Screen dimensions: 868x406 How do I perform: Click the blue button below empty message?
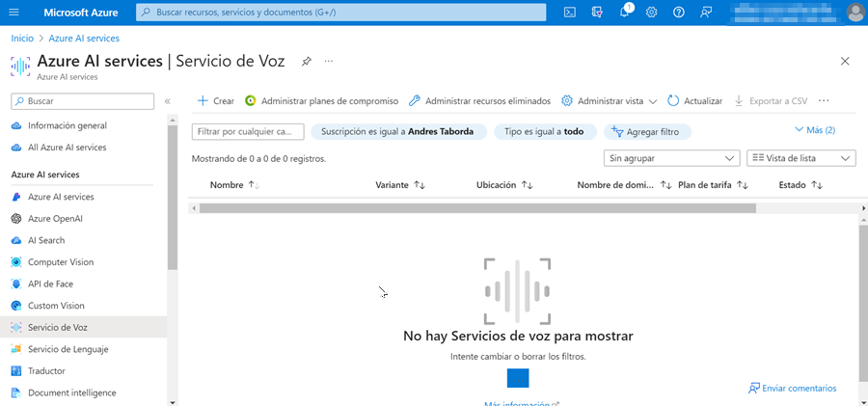pyautogui.click(x=518, y=378)
